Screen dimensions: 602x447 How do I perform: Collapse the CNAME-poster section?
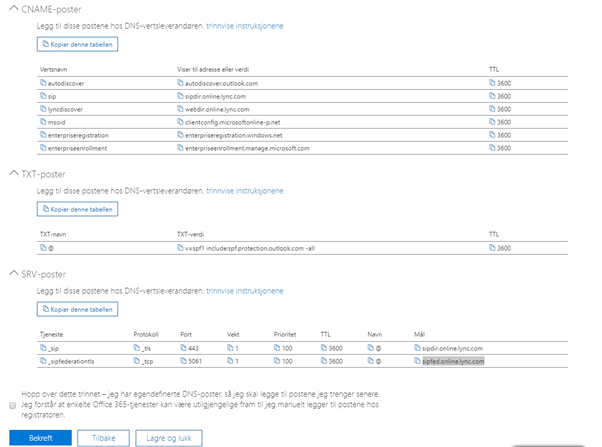tap(14, 8)
